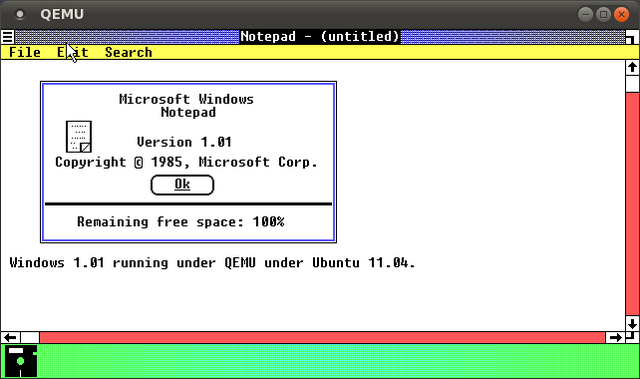Click the 'Version 1.01' text
The width and height of the screenshot is (640, 379).
click(184, 142)
